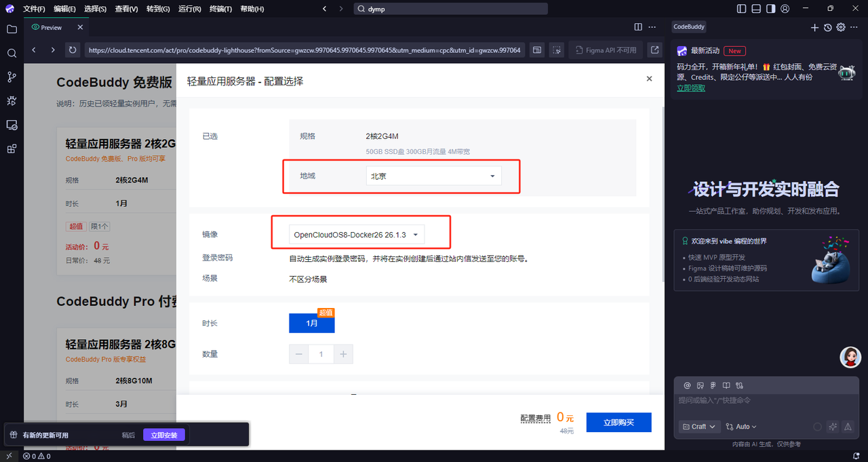Screen dimensions: 868x462
Task: Go forward using title bar right arrow
Action: point(342,9)
